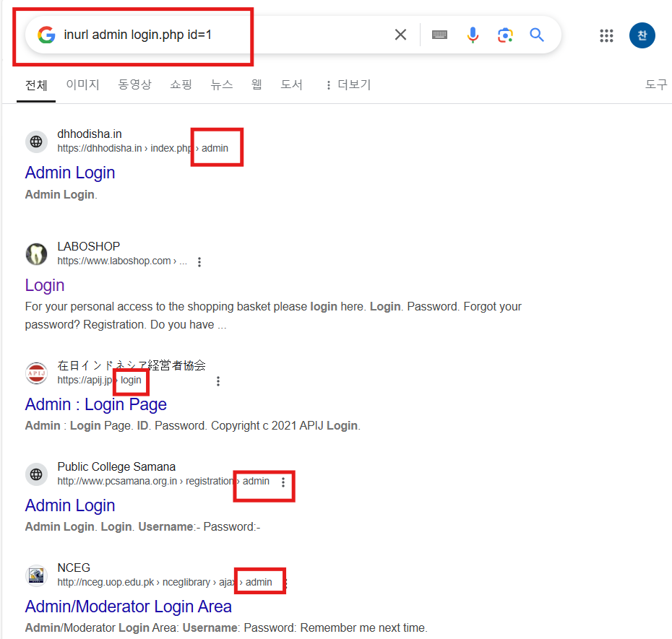
Task: Switch to the 뉴스 tab
Action: point(222,84)
